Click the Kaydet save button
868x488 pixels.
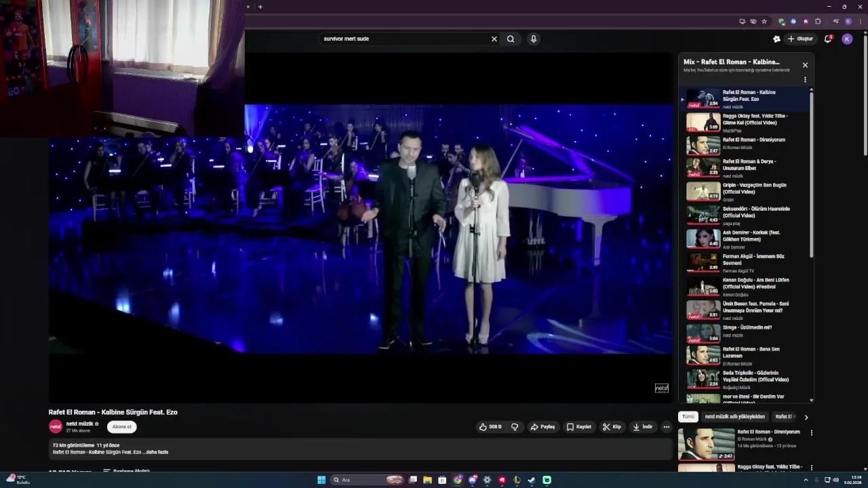click(x=579, y=427)
